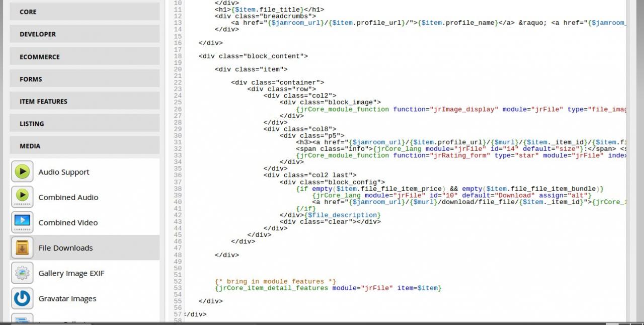This screenshot has width=644, height=325.
Task: Click the jrRating_form function line
Action: point(461,155)
